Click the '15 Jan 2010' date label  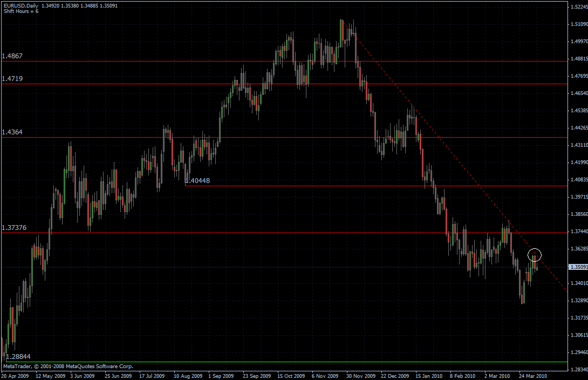429,376
